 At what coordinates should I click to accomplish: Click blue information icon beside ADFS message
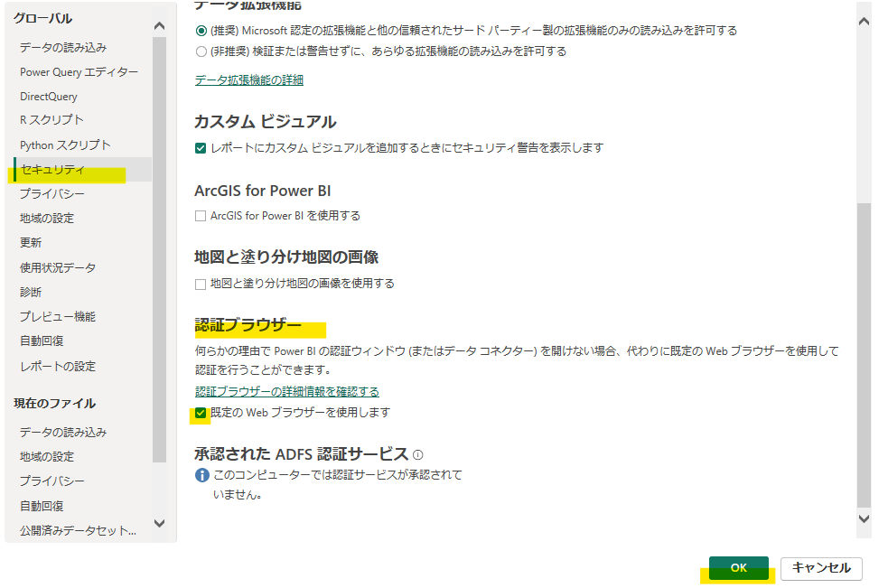[x=202, y=475]
